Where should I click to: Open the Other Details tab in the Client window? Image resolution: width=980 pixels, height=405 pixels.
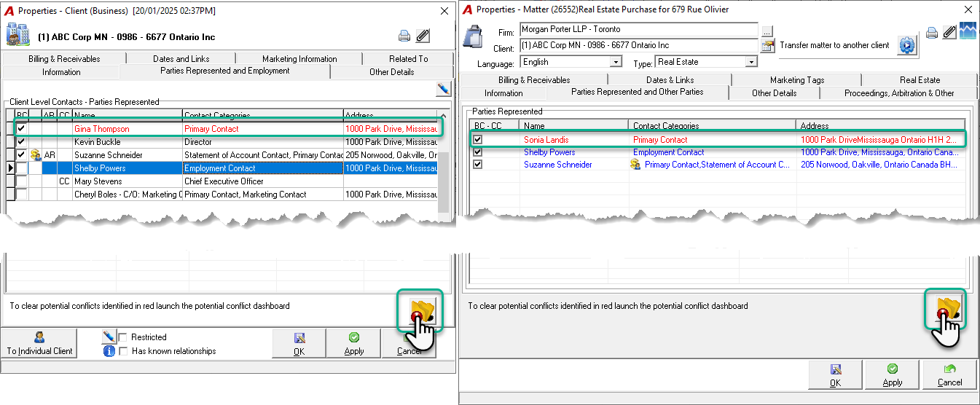tap(392, 72)
